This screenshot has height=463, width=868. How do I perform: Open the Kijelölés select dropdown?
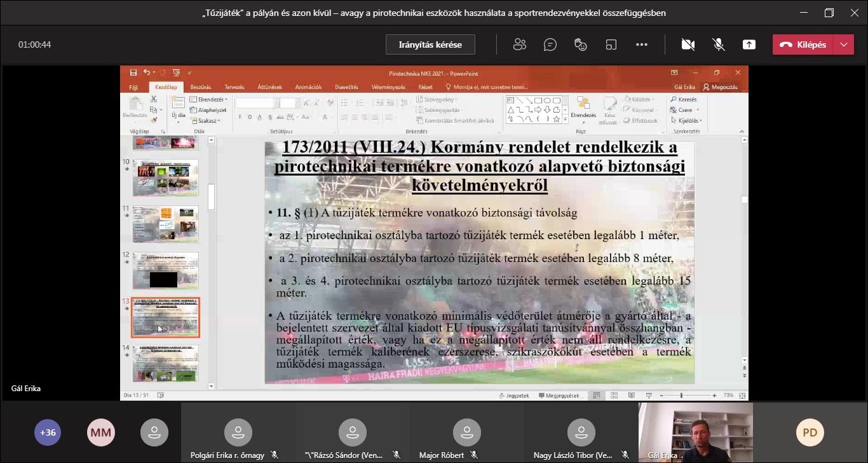tap(686, 120)
